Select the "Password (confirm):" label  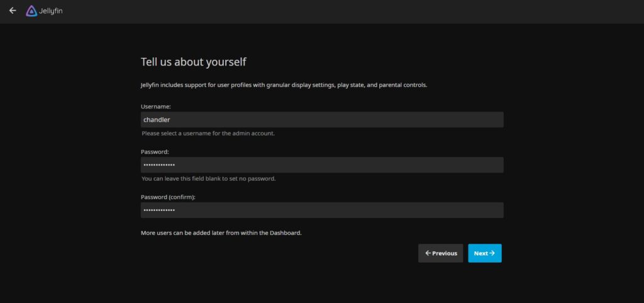point(168,197)
